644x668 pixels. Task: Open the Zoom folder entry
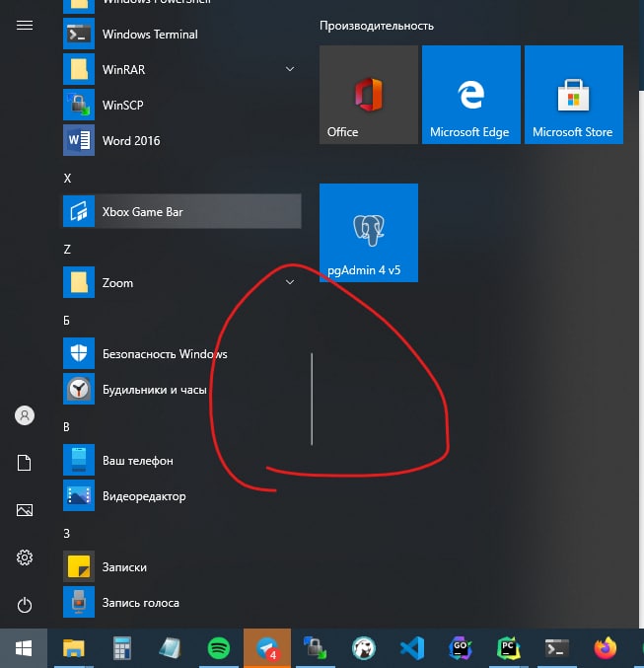181,282
